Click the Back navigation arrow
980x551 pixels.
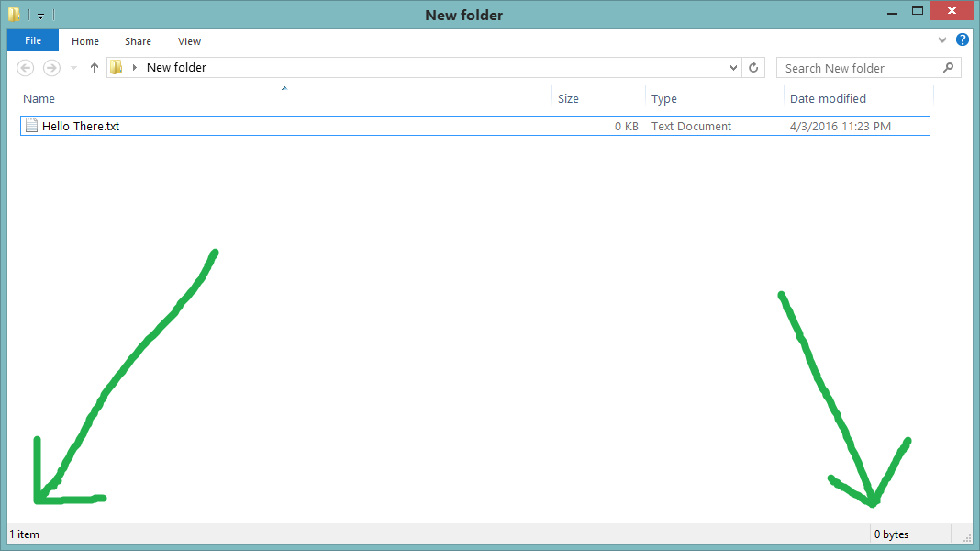pyautogui.click(x=25, y=67)
